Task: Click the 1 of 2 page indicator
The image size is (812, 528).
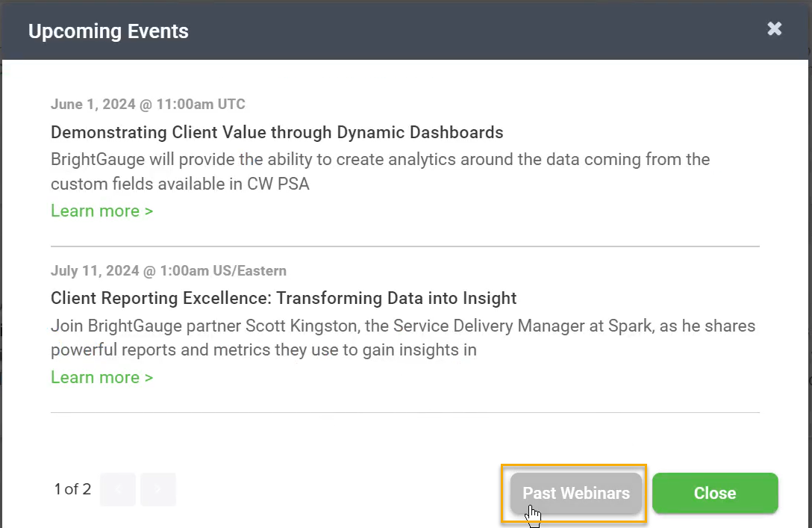Action: tap(72, 489)
